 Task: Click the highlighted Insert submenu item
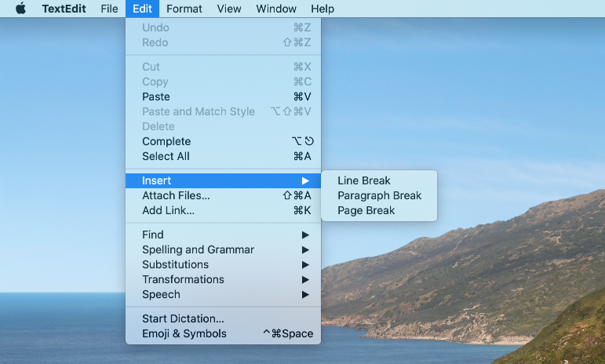click(x=223, y=180)
